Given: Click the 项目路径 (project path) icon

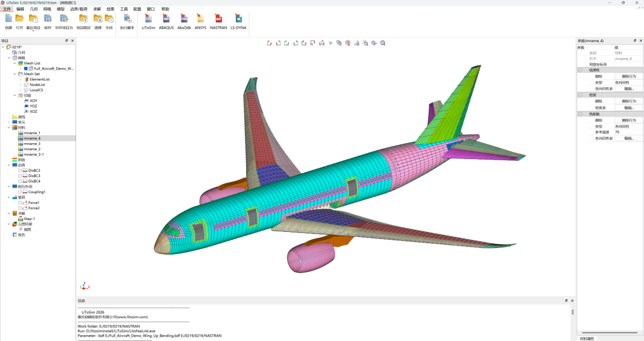Looking at the screenshot, I should [83, 19].
